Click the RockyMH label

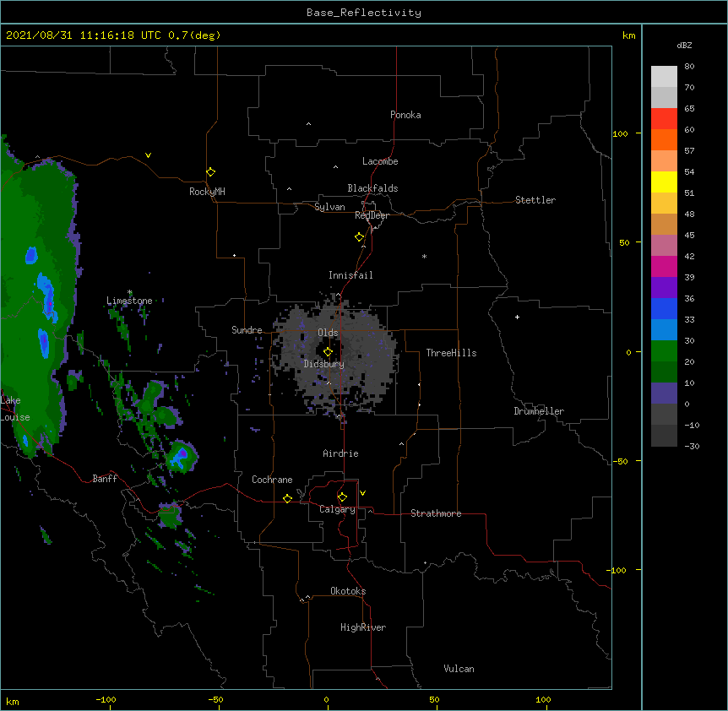click(207, 192)
